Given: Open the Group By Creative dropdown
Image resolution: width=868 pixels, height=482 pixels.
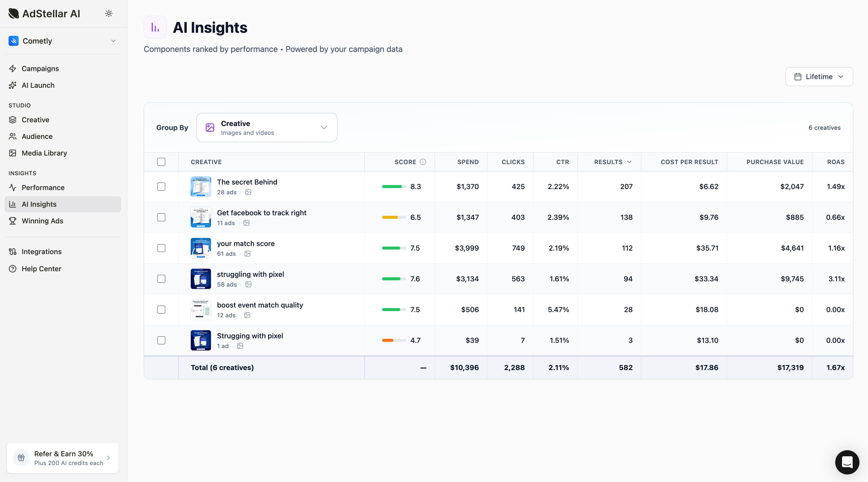Looking at the screenshot, I should [x=266, y=127].
